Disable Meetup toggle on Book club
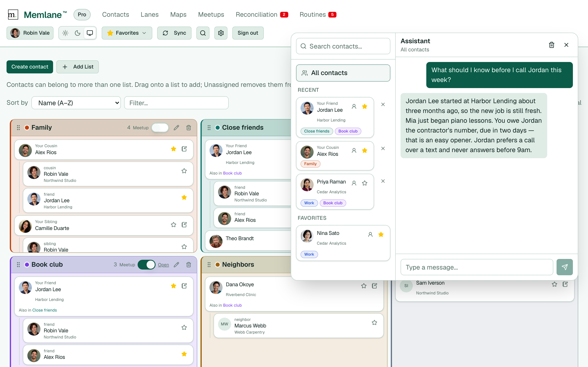This screenshot has width=588, height=367. click(x=147, y=265)
